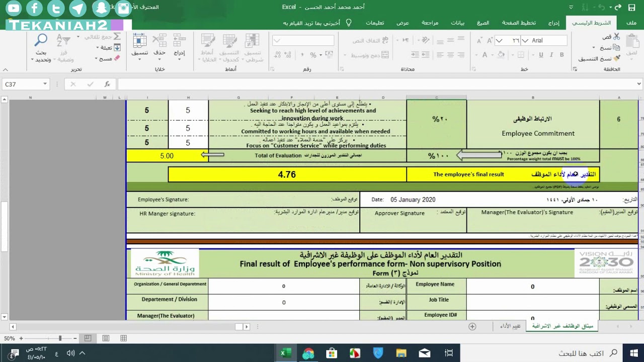Open File Explorer from the taskbar

(x=401, y=353)
